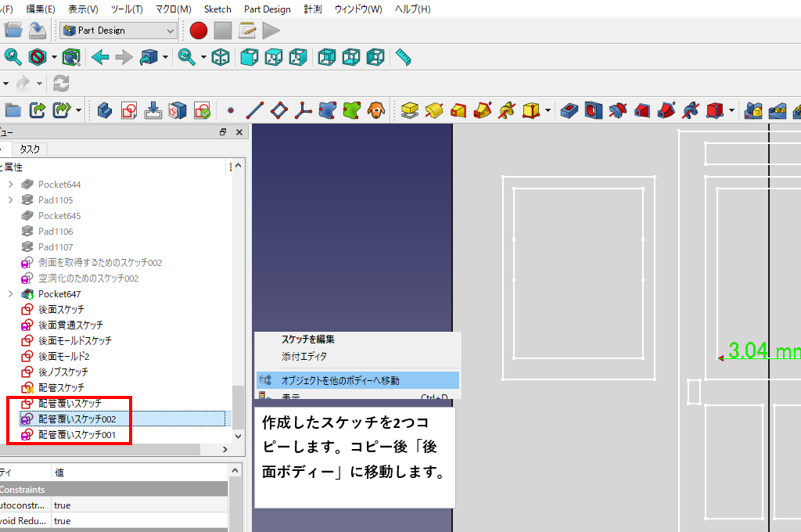Select the Pocket tool icon
This screenshot has width=801, height=532.
pyautogui.click(x=569, y=110)
